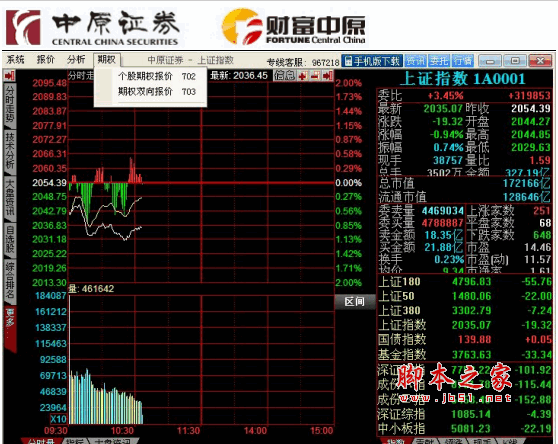Click the 上证指数 1A0001 title
Image resolution: width=558 pixels, height=444 pixels.
463,79
